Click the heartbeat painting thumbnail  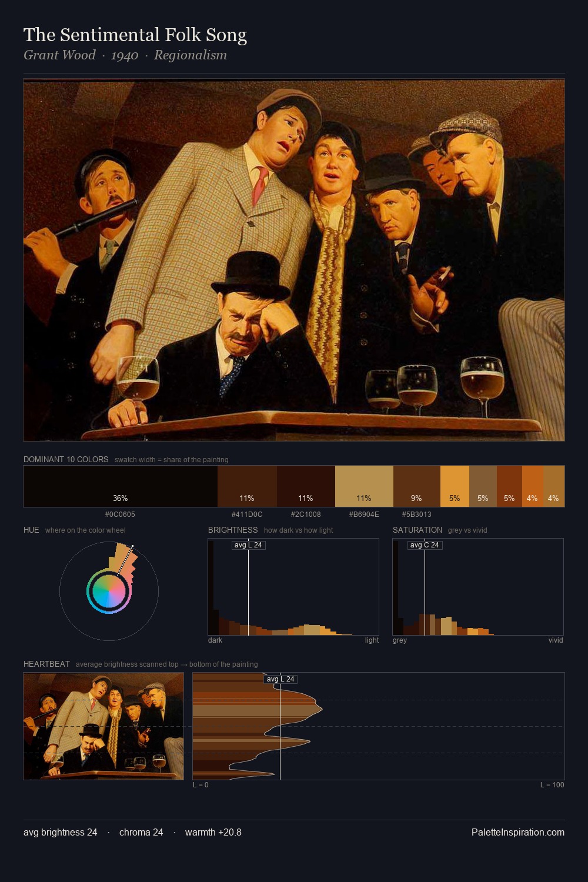click(x=103, y=726)
